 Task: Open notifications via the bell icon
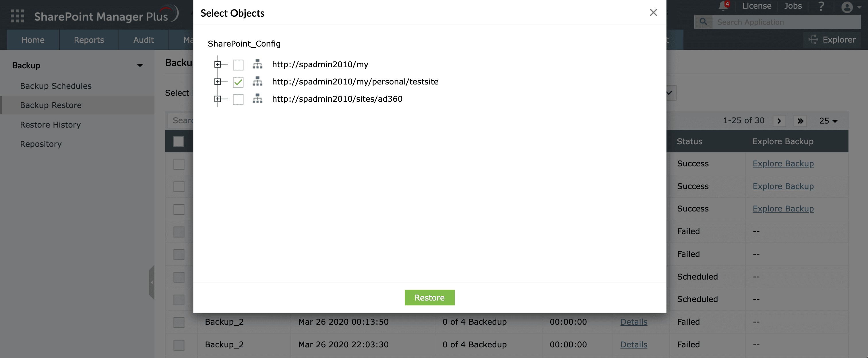(722, 6)
